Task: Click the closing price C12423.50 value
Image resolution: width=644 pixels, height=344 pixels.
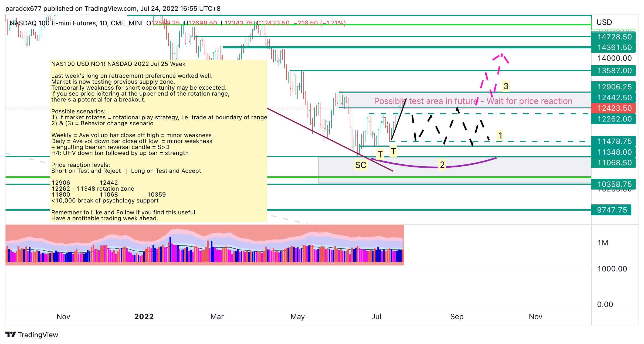Action: [x=273, y=23]
